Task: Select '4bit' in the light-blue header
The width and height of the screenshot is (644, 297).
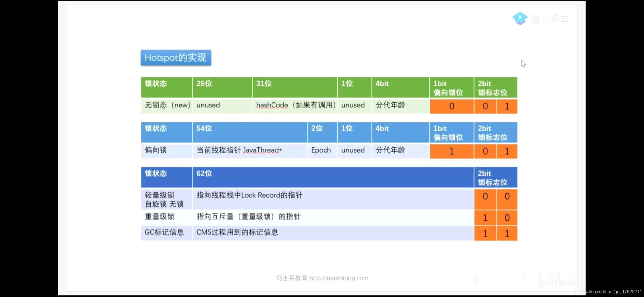Action: (x=400, y=132)
